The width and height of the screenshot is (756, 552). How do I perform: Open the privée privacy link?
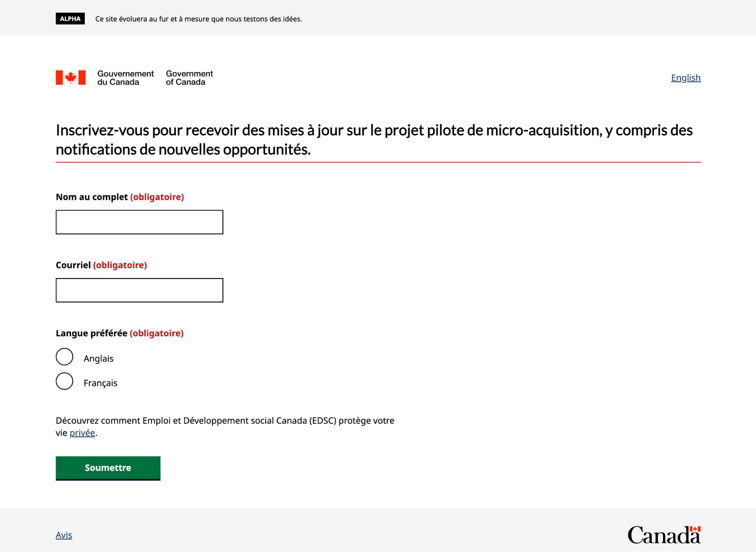click(x=82, y=432)
